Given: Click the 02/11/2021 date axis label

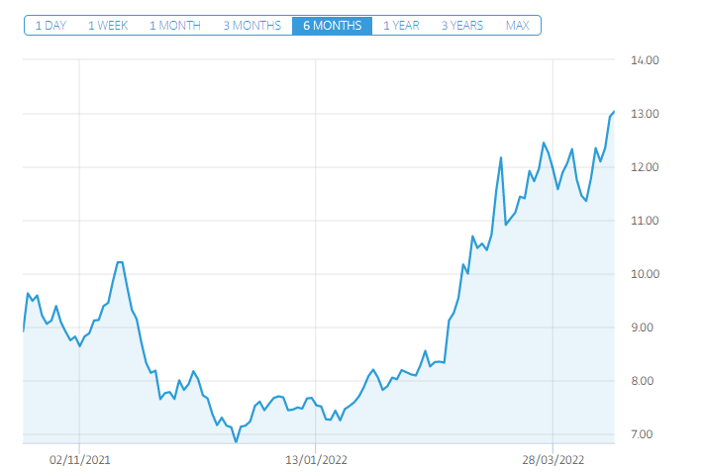Looking at the screenshot, I should (79, 459).
